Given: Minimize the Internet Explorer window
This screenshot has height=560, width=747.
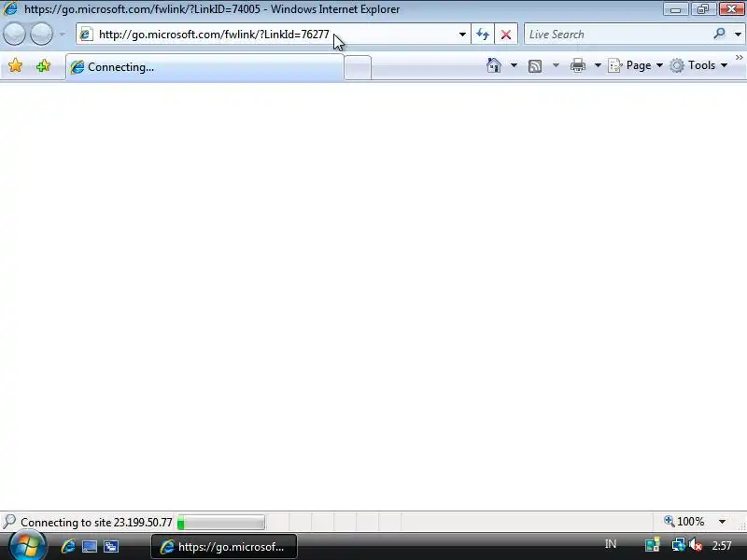Looking at the screenshot, I should pos(675,9).
